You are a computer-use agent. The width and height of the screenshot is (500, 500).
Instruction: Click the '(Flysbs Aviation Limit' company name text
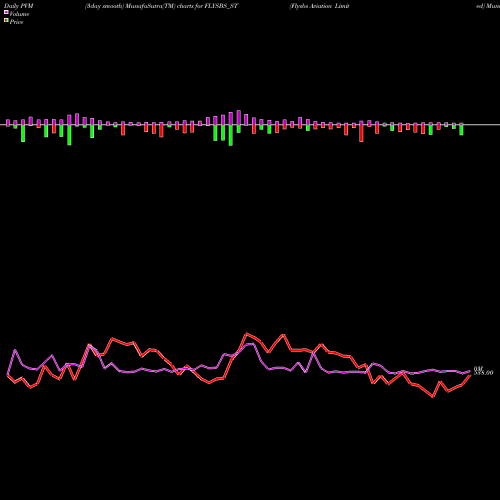tap(319, 6)
